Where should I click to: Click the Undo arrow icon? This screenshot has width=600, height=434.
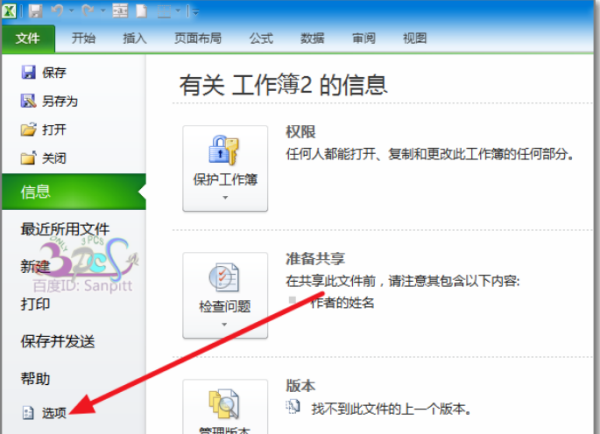pyautogui.click(x=57, y=11)
